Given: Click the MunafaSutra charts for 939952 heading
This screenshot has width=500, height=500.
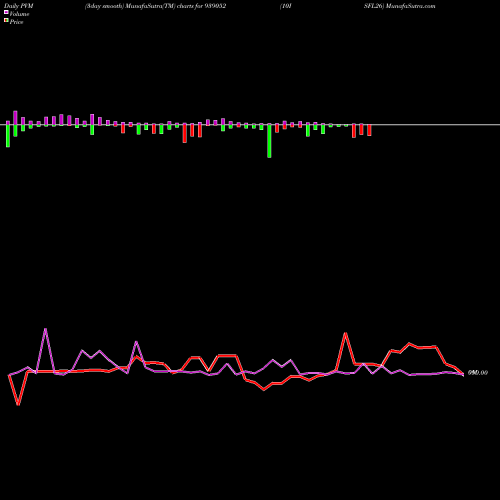Looking at the screenshot, I should coord(155,6).
